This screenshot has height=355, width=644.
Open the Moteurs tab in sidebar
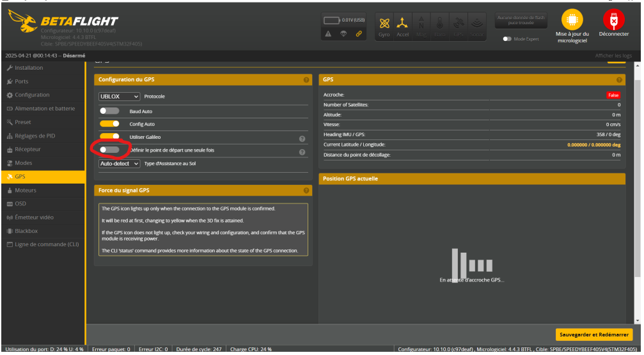[26, 191]
